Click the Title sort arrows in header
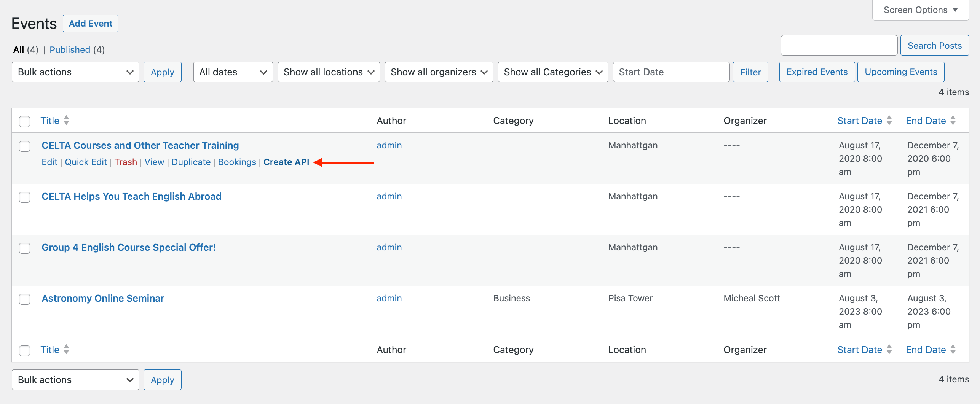Screen dimensions: 980x404 click(66, 121)
